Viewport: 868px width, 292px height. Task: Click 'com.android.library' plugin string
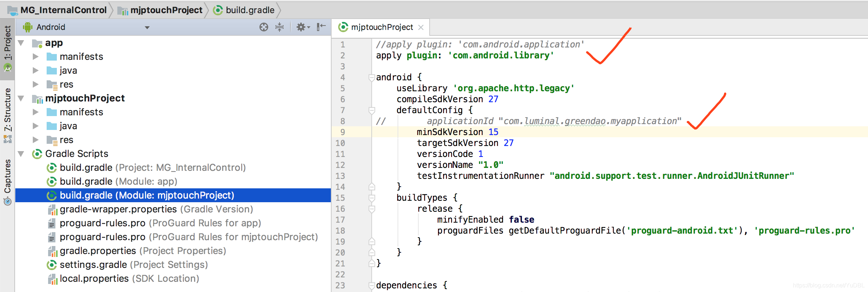pyautogui.click(x=501, y=55)
